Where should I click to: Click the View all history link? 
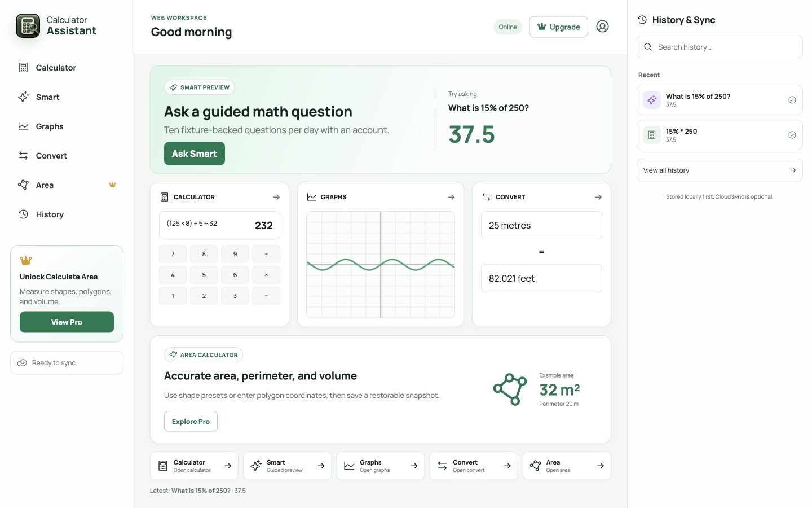720,170
